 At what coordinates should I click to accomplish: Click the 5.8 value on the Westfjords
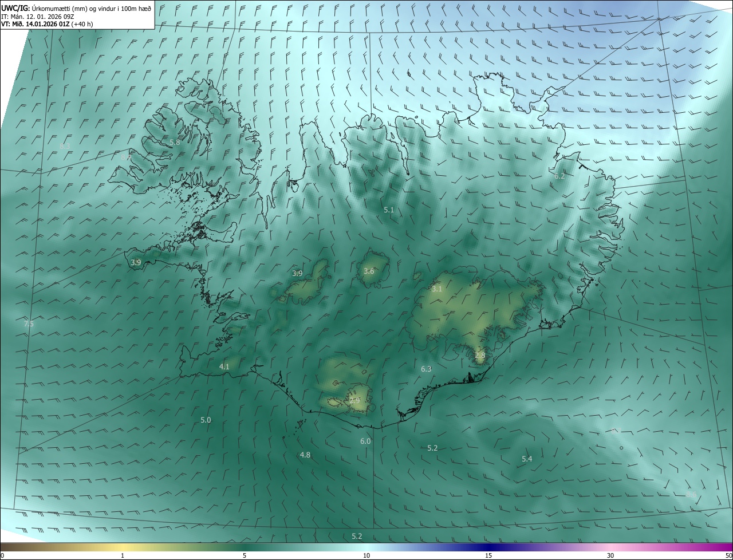coord(175,142)
